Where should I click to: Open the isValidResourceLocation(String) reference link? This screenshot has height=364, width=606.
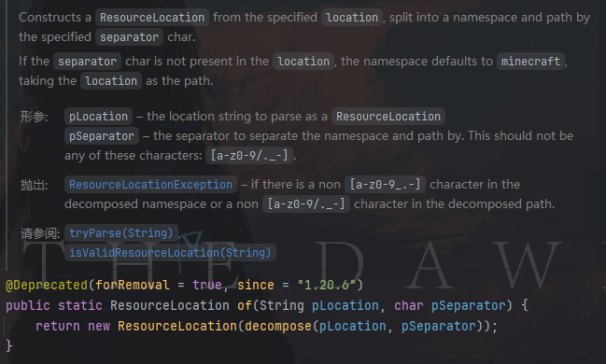coord(170,252)
